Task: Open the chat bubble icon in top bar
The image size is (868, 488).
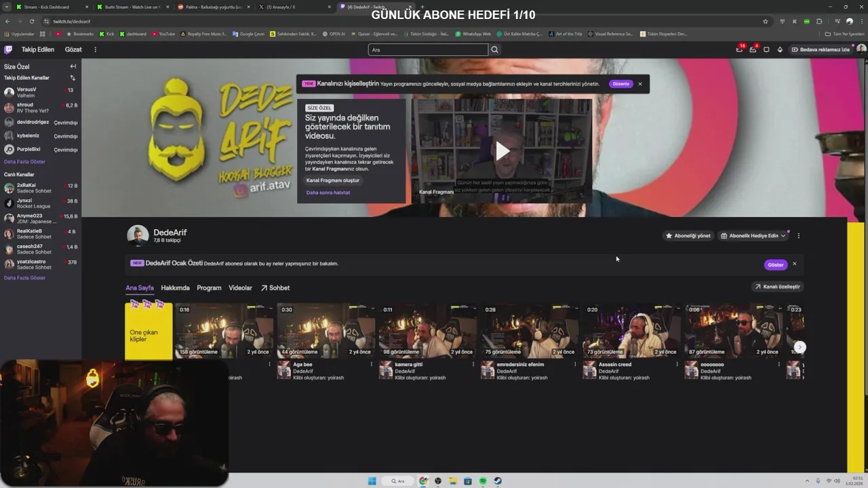Action: [766, 49]
